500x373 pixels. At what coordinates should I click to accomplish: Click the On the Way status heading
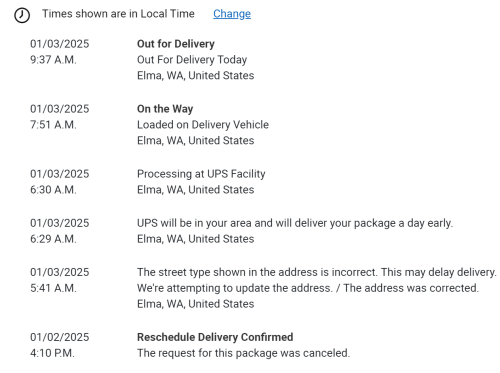tap(165, 109)
